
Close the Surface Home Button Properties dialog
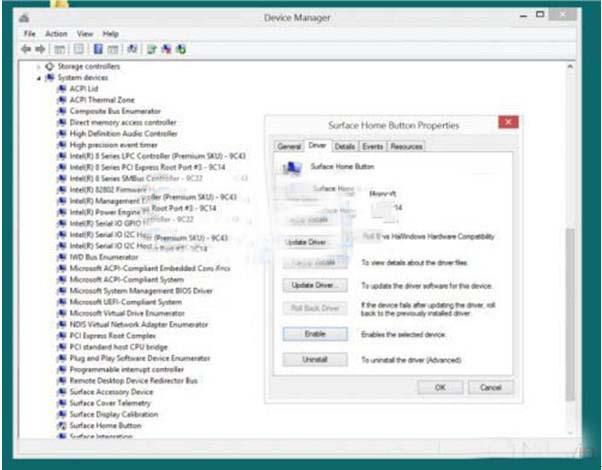508,122
